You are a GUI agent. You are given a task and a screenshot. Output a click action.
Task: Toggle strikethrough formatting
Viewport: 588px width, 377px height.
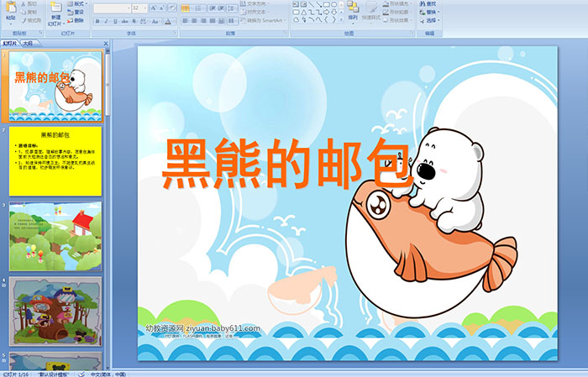click(125, 21)
